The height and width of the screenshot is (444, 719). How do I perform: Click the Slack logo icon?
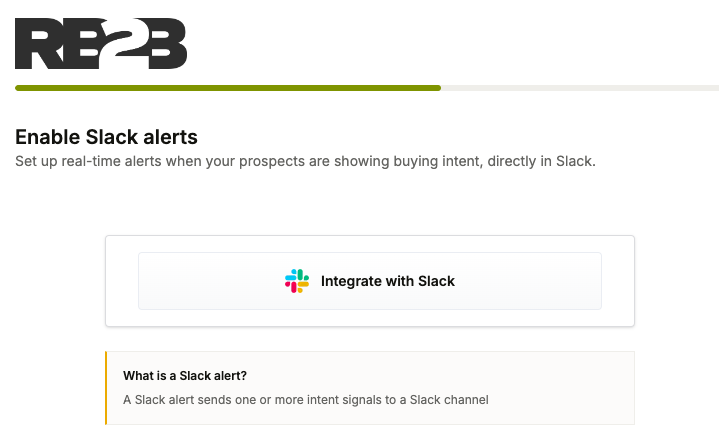[297, 281]
